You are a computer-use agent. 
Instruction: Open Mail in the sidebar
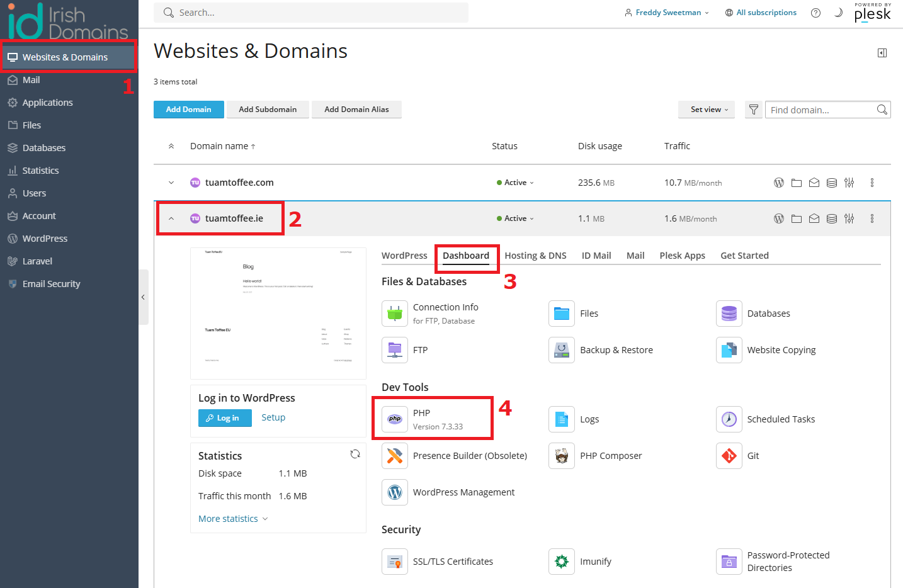point(69,80)
